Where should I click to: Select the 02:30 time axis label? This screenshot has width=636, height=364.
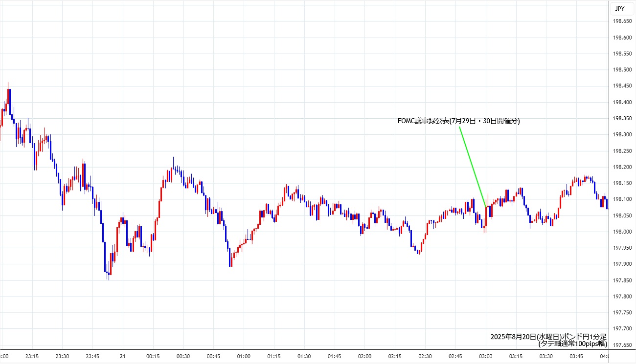click(x=425, y=356)
